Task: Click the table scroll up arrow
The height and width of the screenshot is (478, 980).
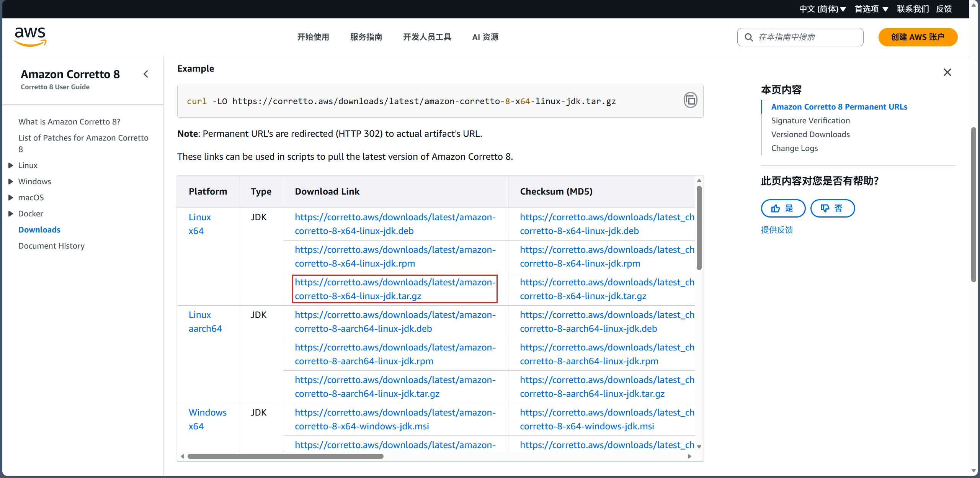Action: [x=699, y=180]
